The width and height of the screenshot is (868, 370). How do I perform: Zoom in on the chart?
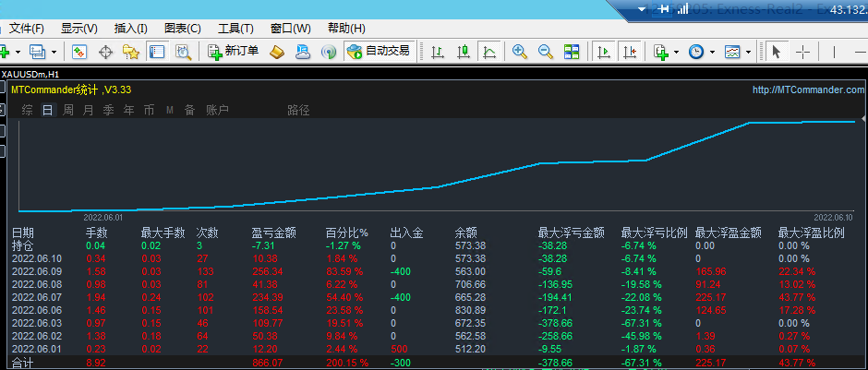point(519,52)
